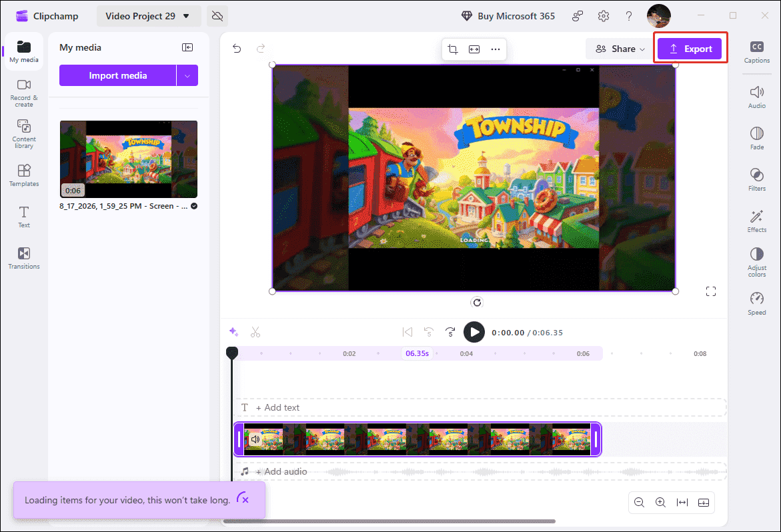Skip to the start of video

(x=408, y=332)
